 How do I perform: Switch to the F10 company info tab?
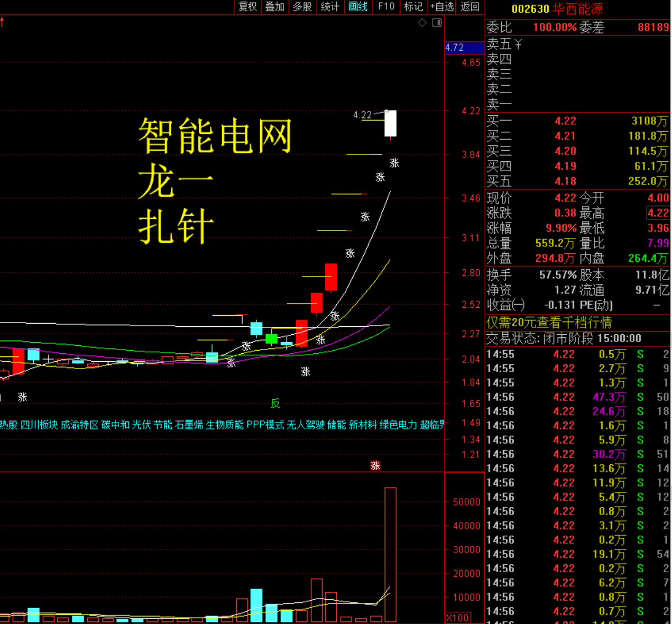pos(385,7)
